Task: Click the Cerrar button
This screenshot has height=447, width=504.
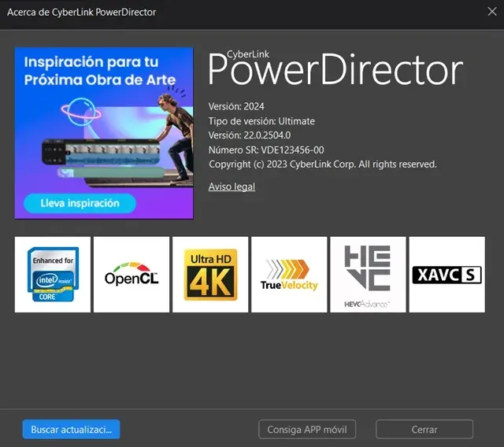Action: click(x=424, y=430)
